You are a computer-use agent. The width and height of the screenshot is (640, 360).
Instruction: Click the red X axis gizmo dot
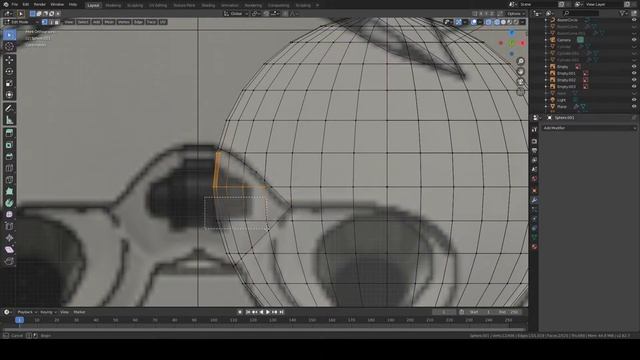(x=523, y=43)
